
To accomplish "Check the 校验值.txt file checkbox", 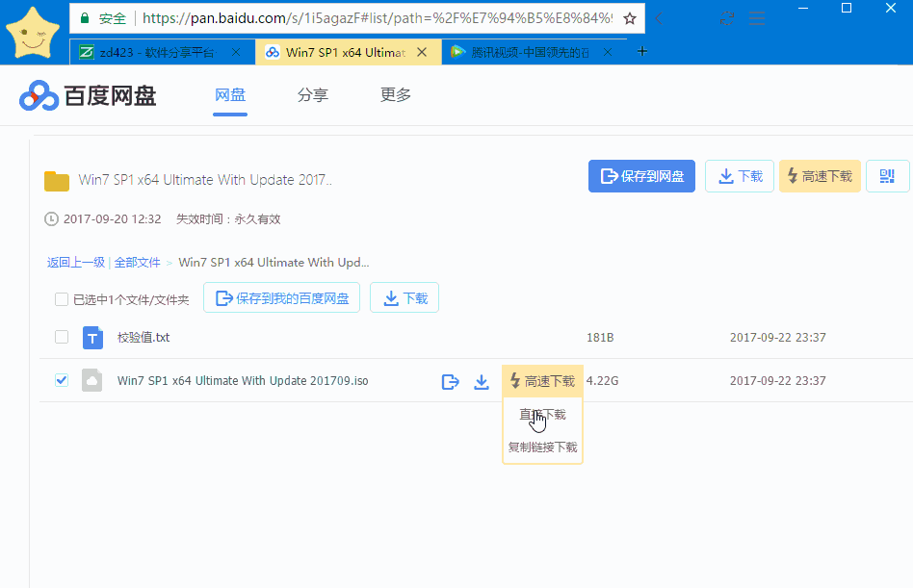I will coord(61,337).
